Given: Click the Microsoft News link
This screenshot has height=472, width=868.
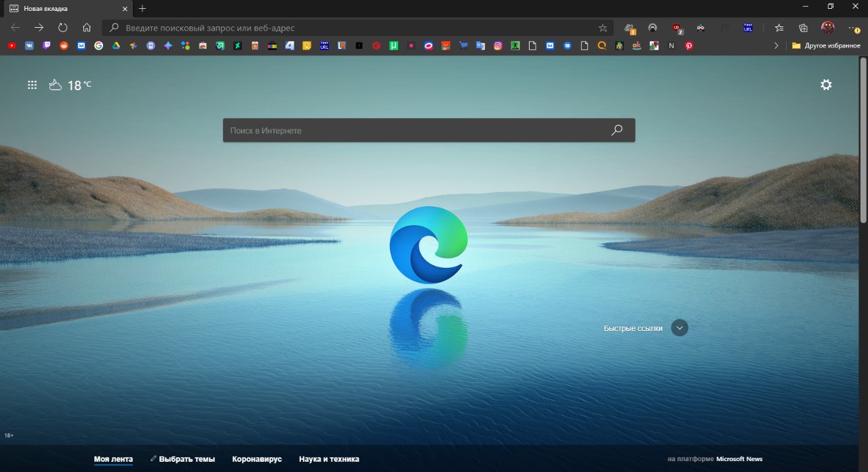Looking at the screenshot, I should (x=739, y=459).
